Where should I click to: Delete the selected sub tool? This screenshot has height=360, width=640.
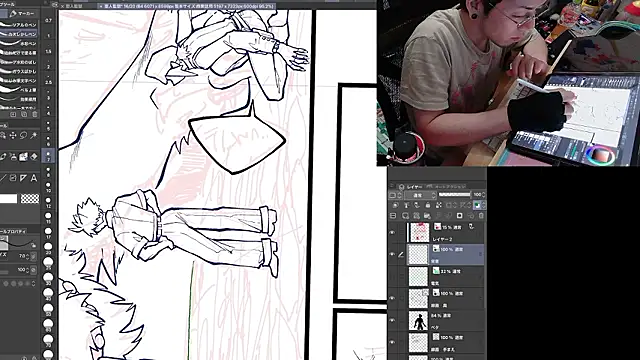click(34, 114)
